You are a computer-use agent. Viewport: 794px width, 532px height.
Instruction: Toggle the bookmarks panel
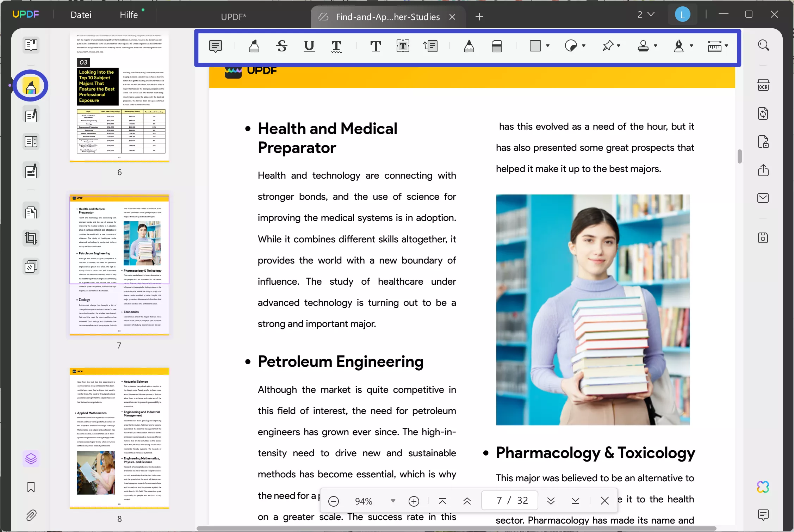(x=31, y=487)
